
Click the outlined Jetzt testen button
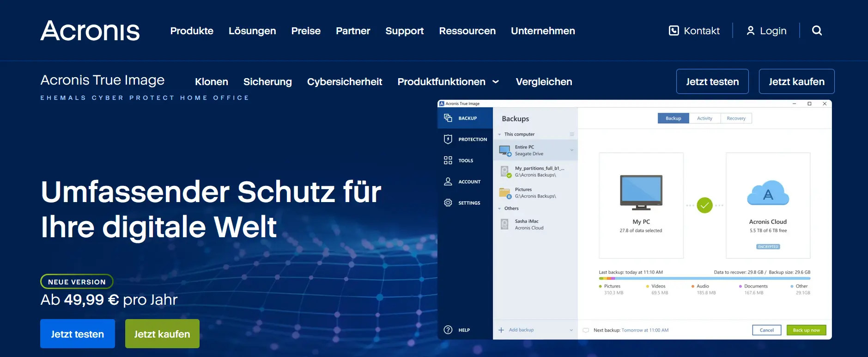click(712, 81)
